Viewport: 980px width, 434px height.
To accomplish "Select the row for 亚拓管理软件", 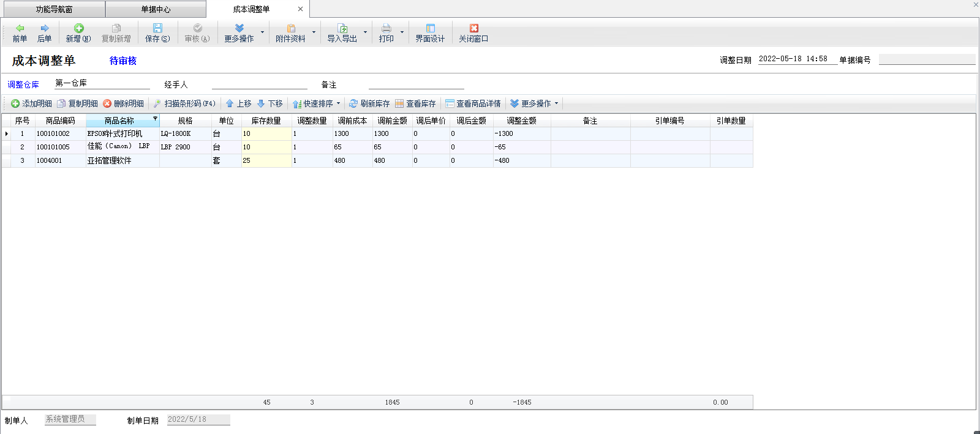I will tap(109, 160).
